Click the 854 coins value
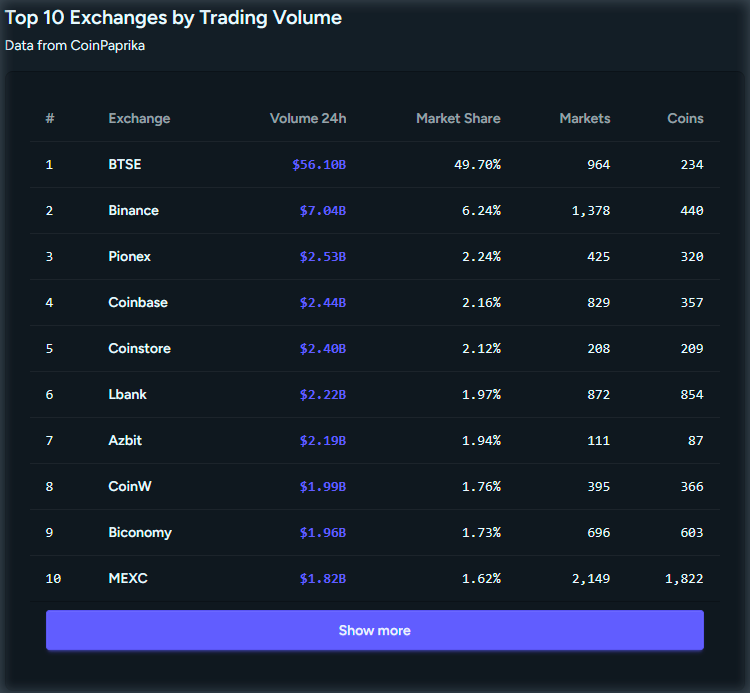Screen dimensions: 750x693 click(692, 394)
